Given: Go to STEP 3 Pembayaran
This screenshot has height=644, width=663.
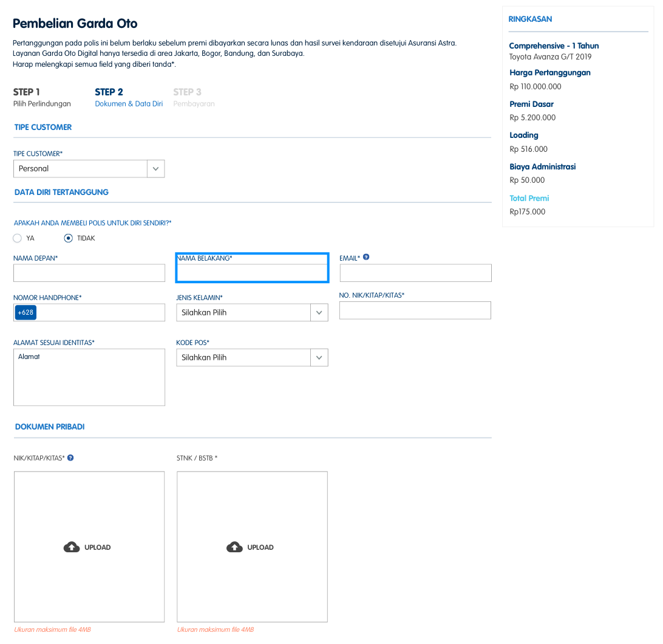Looking at the screenshot, I should click(x=194, y=97).
